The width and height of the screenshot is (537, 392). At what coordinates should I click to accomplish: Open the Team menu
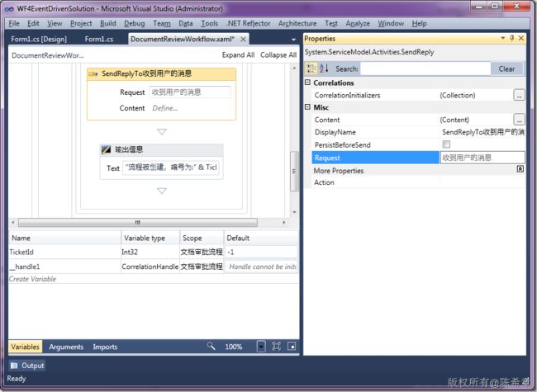(162, 23)
